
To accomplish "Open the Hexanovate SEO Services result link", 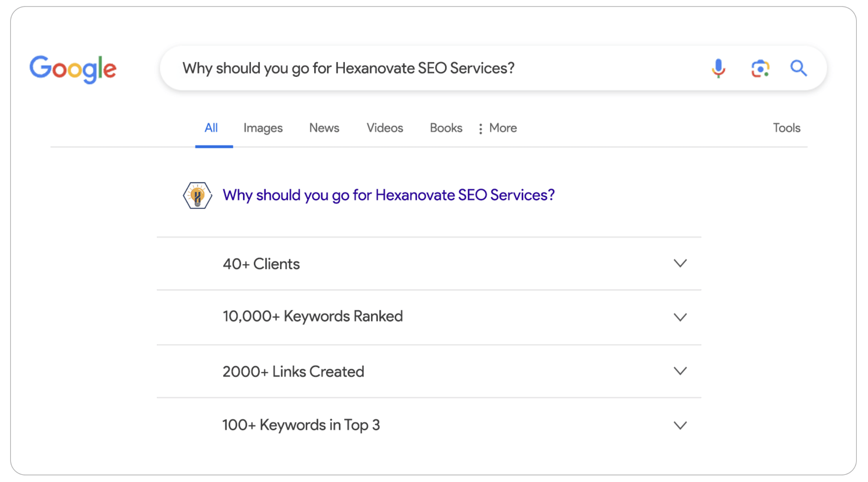I will [388, 195].
